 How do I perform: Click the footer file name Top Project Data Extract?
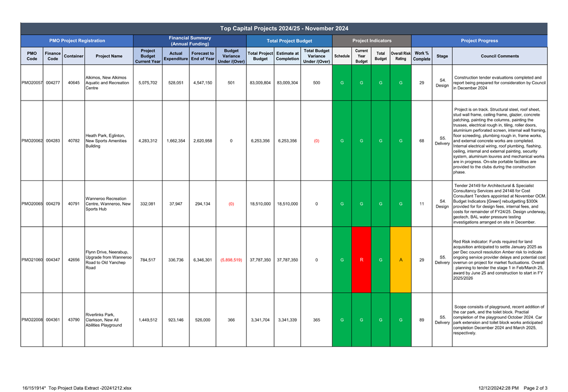point(77,388)
